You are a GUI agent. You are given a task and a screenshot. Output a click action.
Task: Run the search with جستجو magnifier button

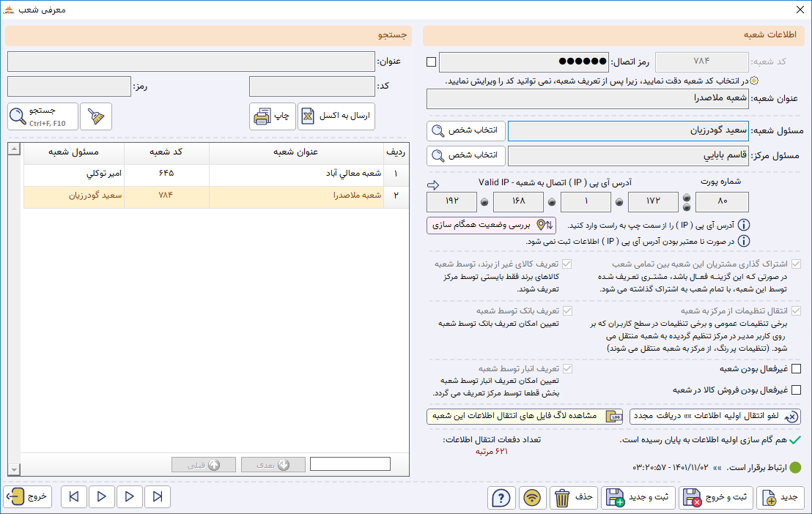[x=43, y=116]
